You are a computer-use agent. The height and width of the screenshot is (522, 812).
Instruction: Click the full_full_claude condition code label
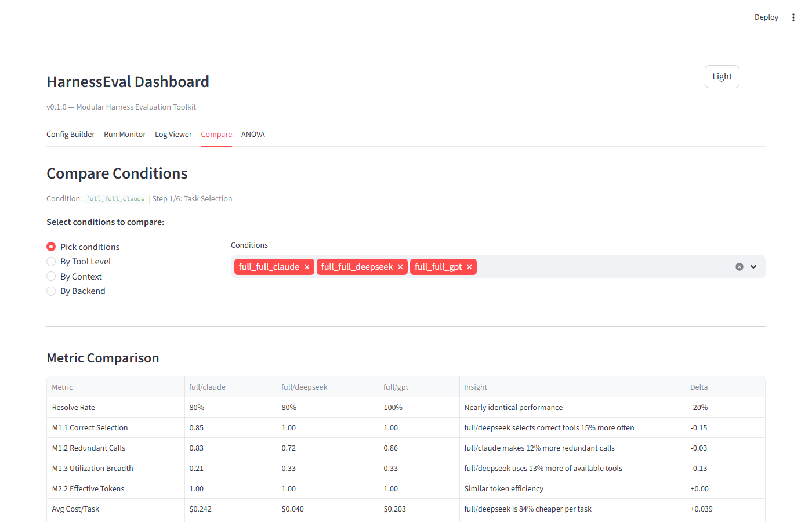115,198
